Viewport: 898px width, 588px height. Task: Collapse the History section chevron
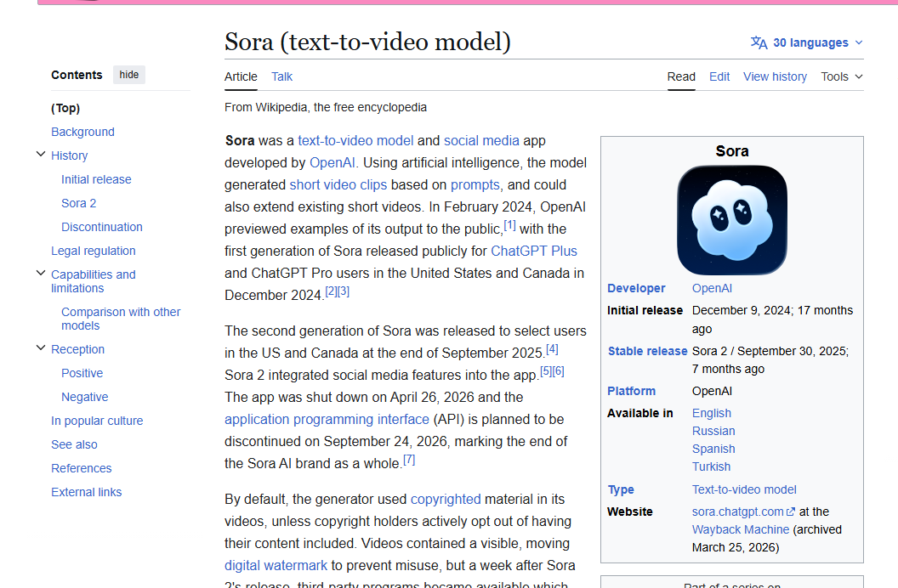tap(41, 155)
